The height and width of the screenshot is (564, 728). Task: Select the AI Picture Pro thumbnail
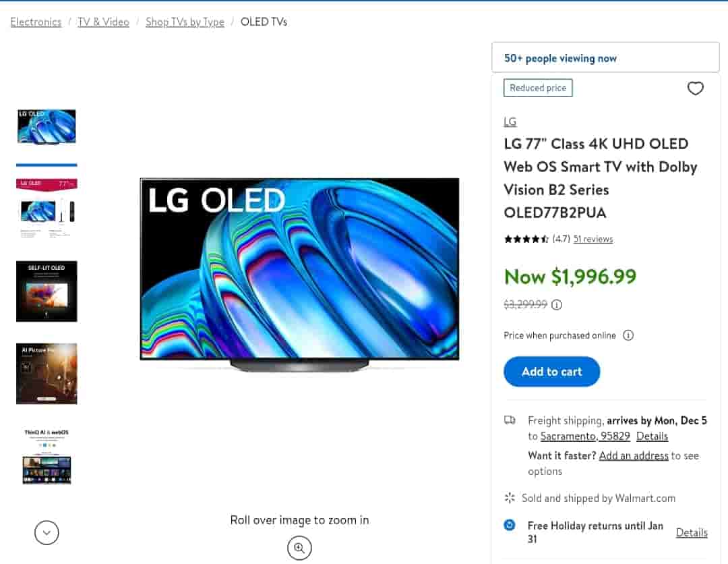tap(47, 373)
